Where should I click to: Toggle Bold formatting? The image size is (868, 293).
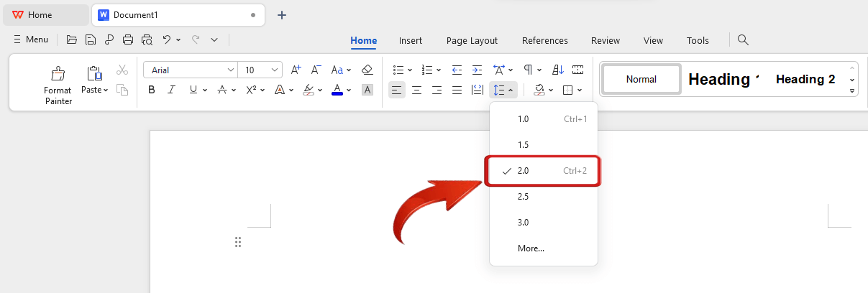152,90
